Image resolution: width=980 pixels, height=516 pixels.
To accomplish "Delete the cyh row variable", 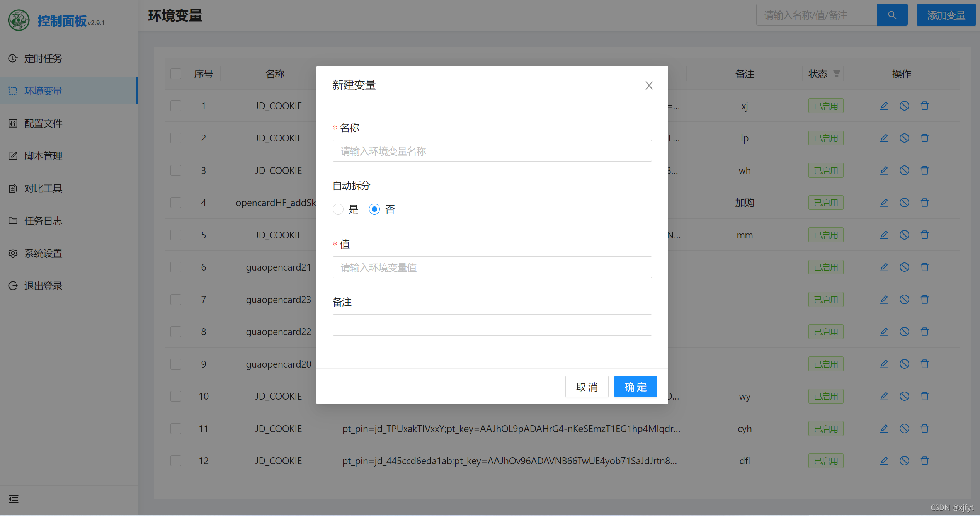I will pos(925,429).
